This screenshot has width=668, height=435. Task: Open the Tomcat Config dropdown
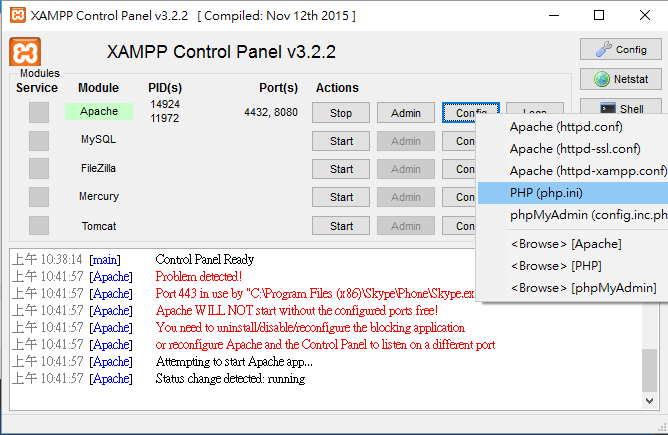pyautogui.click(x=459, y=226)
